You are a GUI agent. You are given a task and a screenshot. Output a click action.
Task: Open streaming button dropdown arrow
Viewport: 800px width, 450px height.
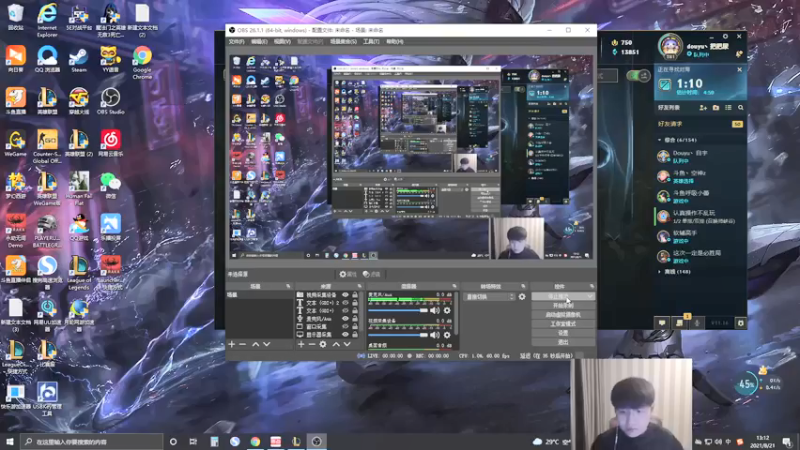[590, 296]
